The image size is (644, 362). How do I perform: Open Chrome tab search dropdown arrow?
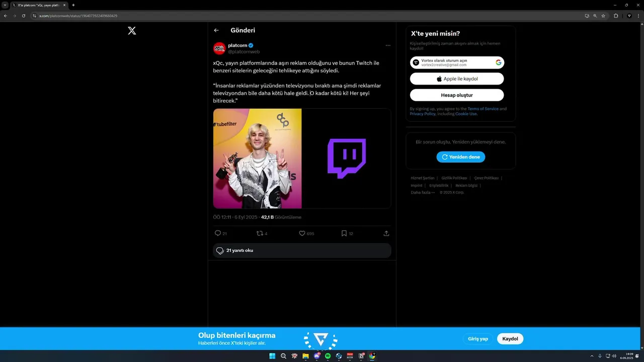pos(5,5)
